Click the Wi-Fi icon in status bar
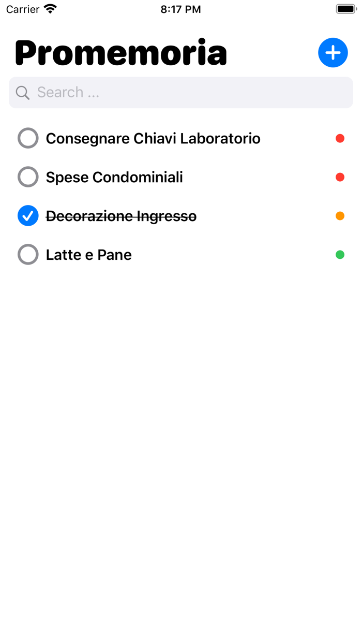Image resolution: width=362 pixels, height=644 pixels. click(x=49, y=8)
